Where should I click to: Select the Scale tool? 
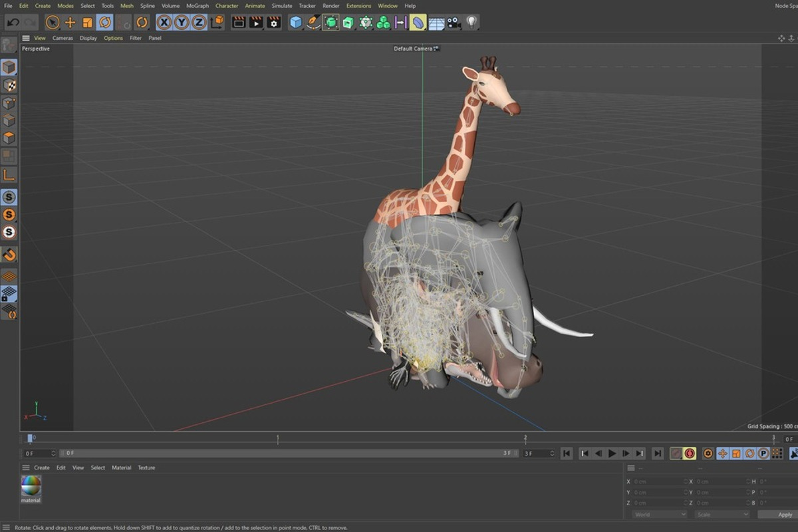coord(87,22)
